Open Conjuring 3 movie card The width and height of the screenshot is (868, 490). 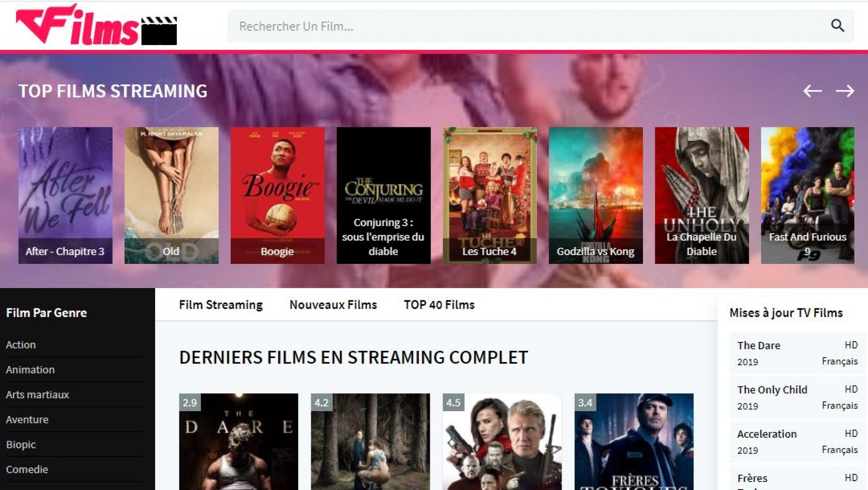pyautogui.click(x=383, y=195)
